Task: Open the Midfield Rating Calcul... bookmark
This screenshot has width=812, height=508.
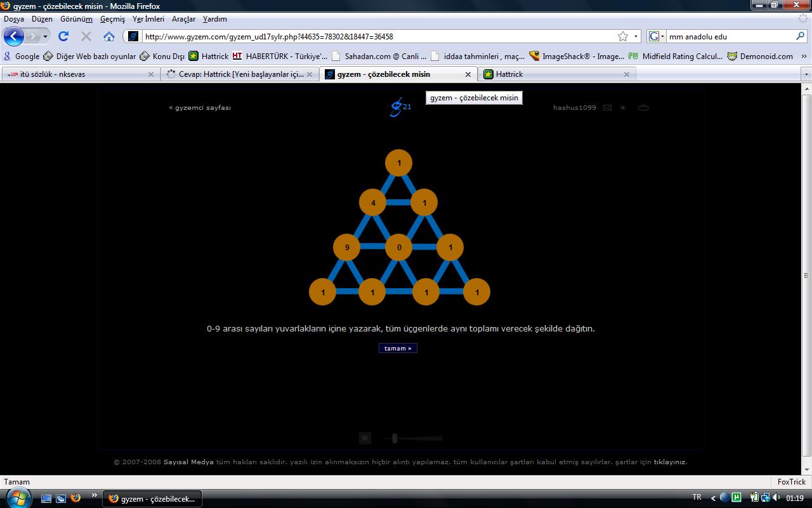Action: coord(675,56)
